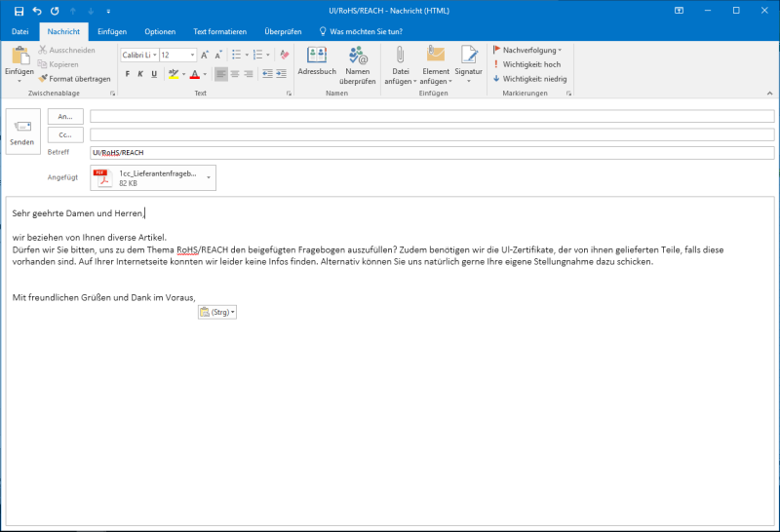The width and height of the screenshot is (780, 532).
Task: Toggle underline formatting (U)
Action: (x=154, y=74)
